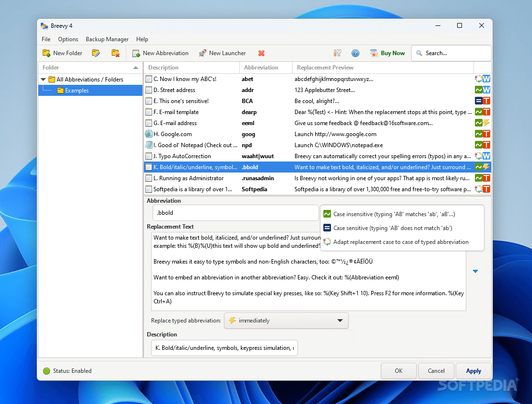This screenshot has width=532, height=404.
Task: Click the edit folder pencil icon
Action: (95, 53)
